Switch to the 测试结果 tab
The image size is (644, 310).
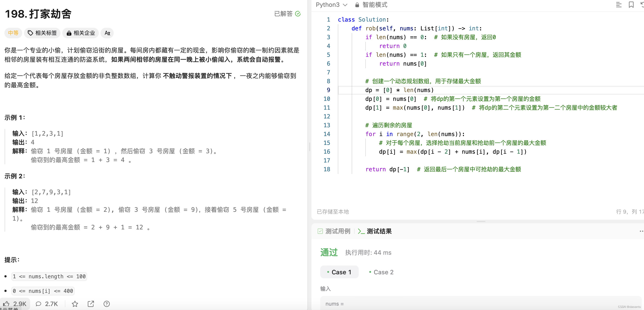(375, 231)
